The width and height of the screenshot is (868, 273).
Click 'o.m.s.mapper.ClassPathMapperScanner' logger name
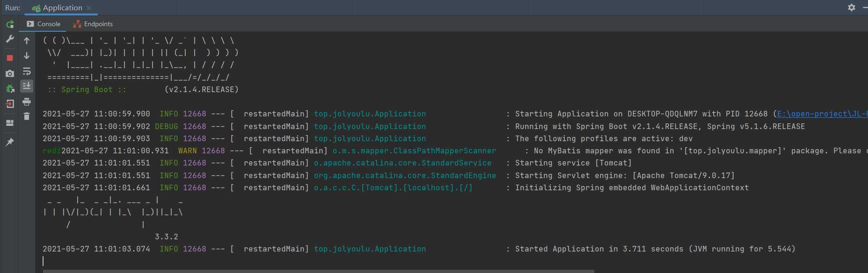tap(415, 151)
